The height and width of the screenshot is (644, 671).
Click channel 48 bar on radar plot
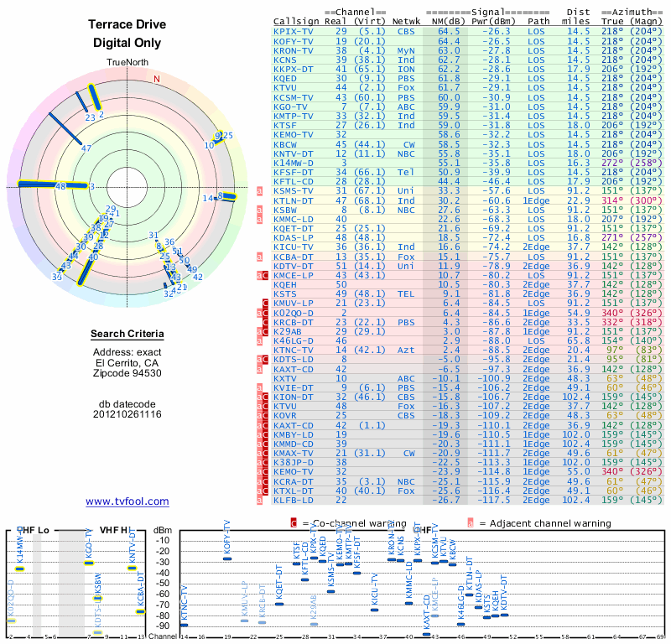53,184
